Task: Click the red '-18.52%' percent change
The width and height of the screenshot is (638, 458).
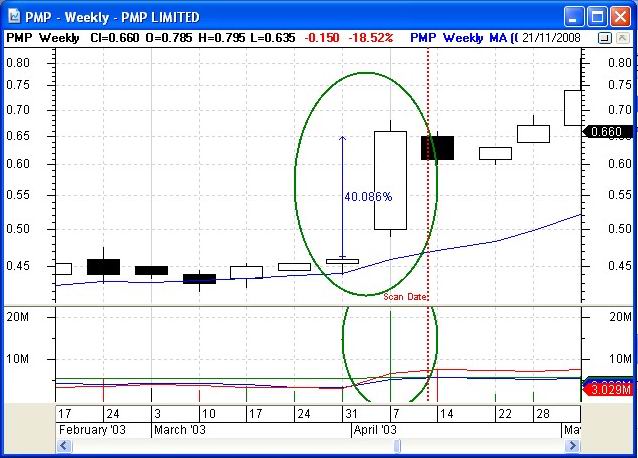Action: (x=371, y=38)
